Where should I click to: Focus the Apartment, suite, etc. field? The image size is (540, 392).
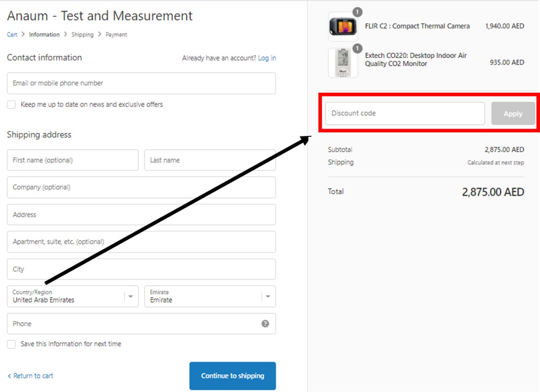click(141, 242)
